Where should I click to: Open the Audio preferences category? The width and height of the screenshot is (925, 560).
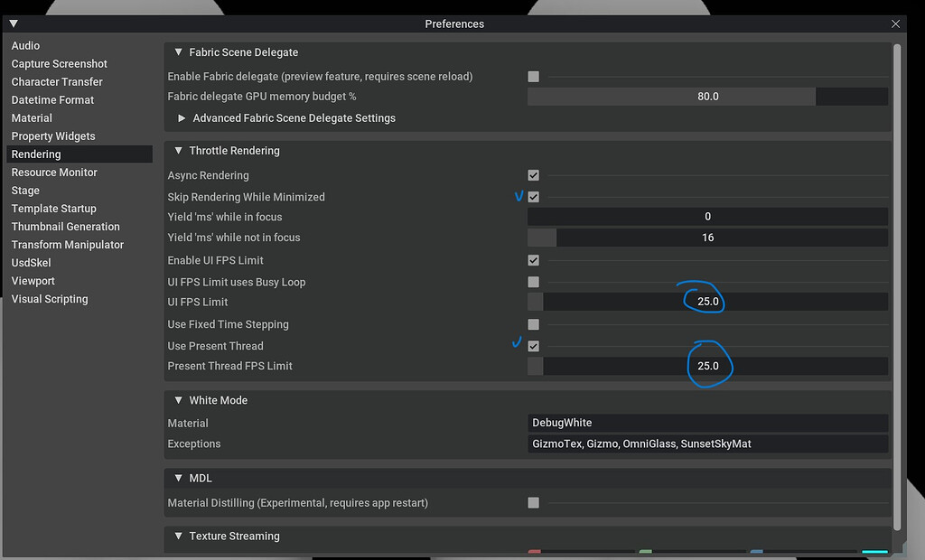point(25,45)
